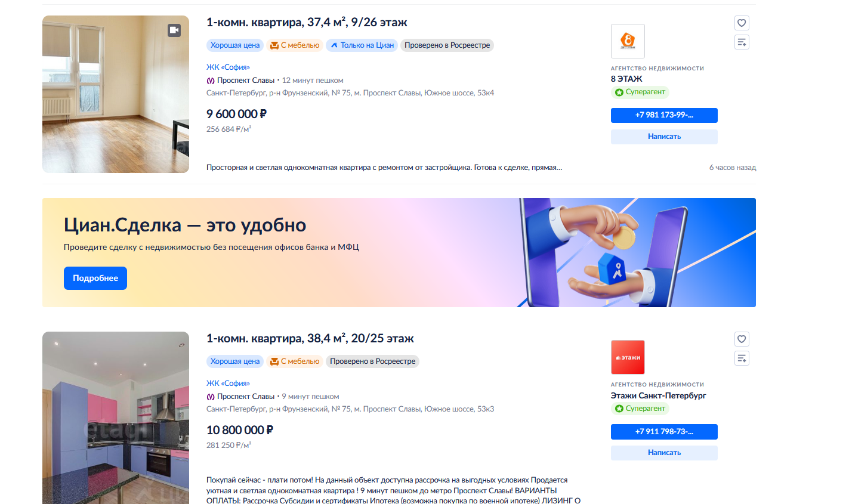
Task: Open compare-list icon for 9 600 000 ₽ listing
Action: coord(742,42)
